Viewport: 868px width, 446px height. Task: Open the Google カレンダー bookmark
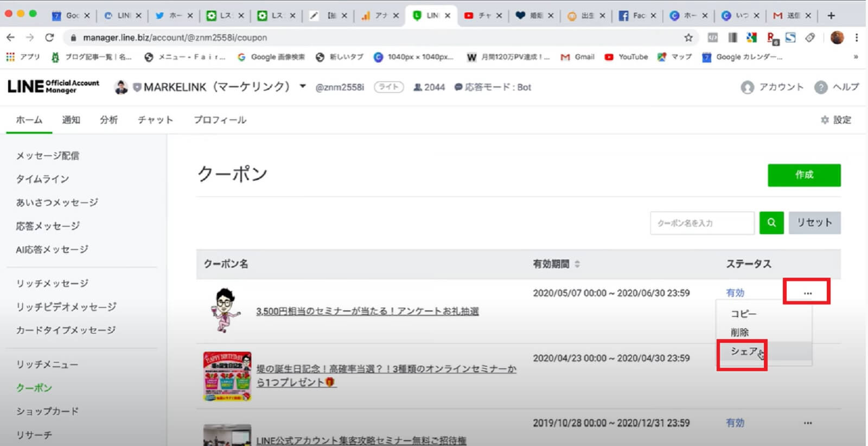click(x=742, y=57)
